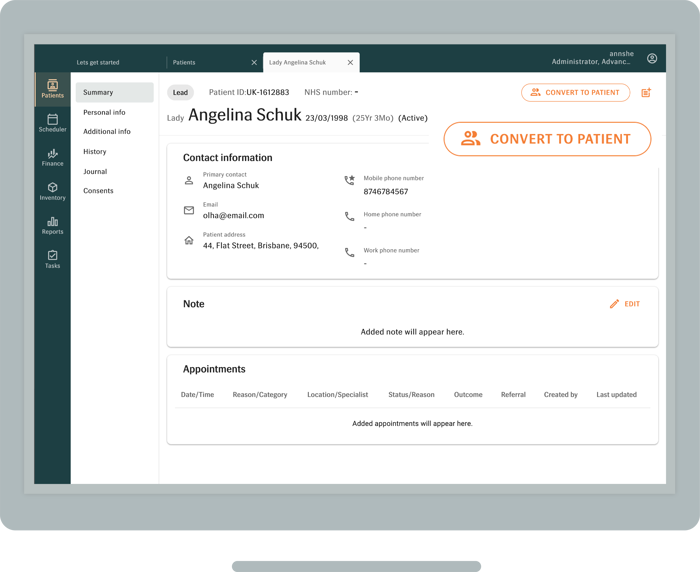Open the Scheduler module

coord(53,123)
